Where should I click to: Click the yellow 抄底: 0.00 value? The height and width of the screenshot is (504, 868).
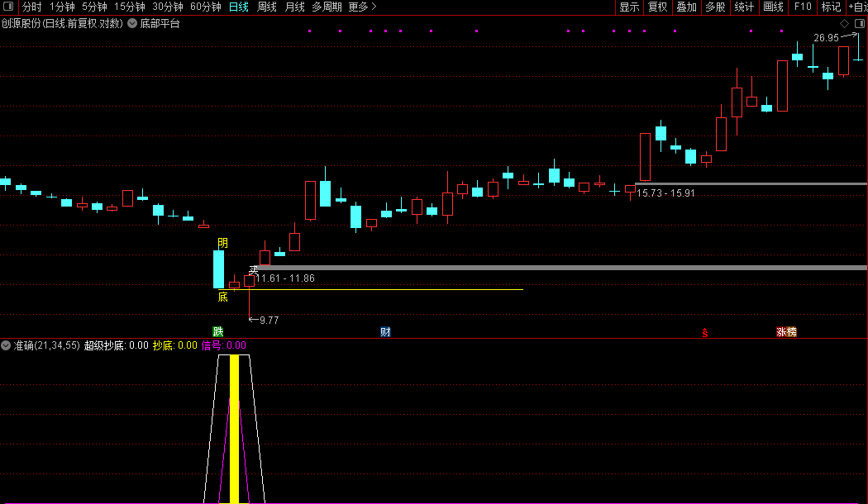pos(175,345)
